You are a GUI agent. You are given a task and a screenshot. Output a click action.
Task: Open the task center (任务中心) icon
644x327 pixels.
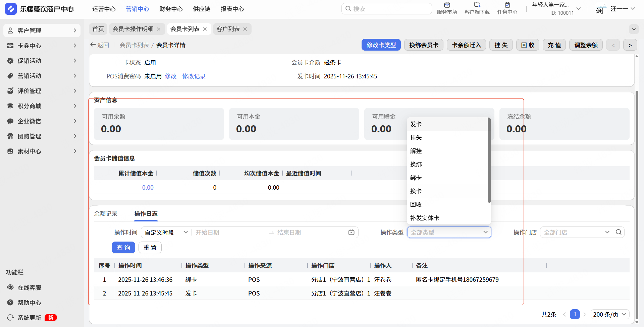[x=507, y=5]
